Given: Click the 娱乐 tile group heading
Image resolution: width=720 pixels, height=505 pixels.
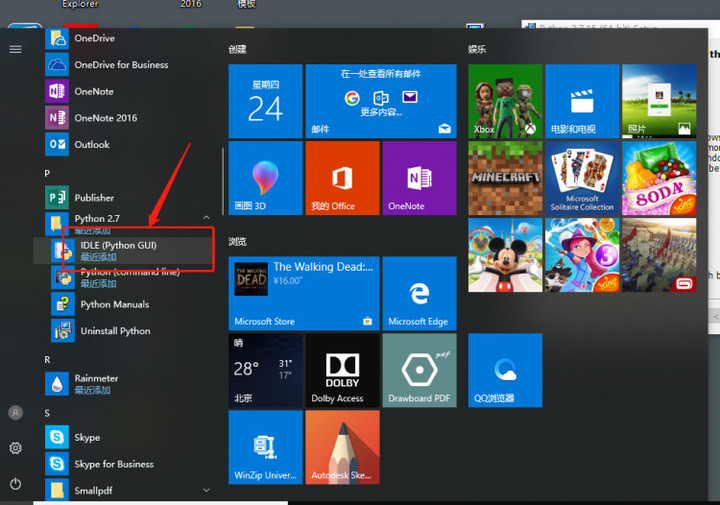Looking at the screenshot, I should tap(477, 49).
